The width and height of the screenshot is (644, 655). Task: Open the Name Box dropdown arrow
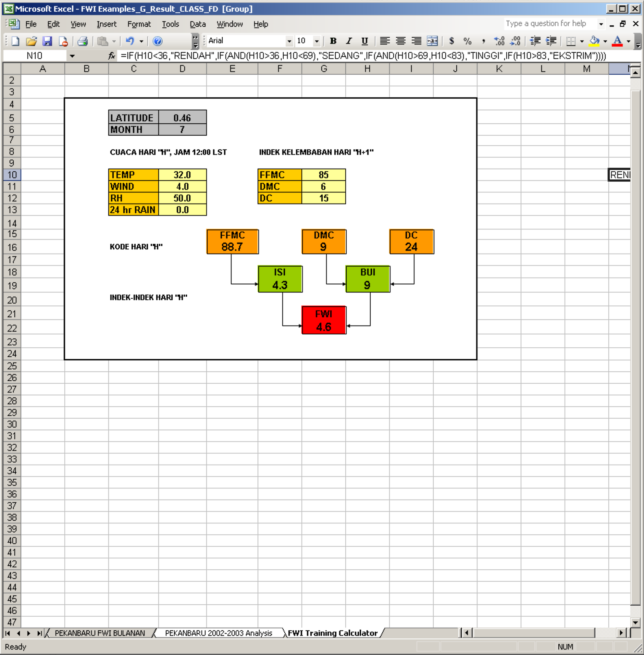72,56
